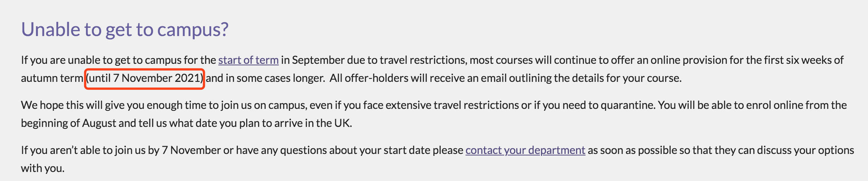
Task: Click 'beginning of August' text
Action: coord(68,123)
